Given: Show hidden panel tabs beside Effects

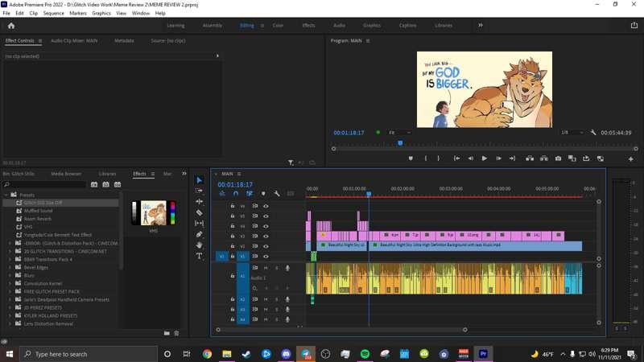Looking at the screenshot, I should [184, 174].
